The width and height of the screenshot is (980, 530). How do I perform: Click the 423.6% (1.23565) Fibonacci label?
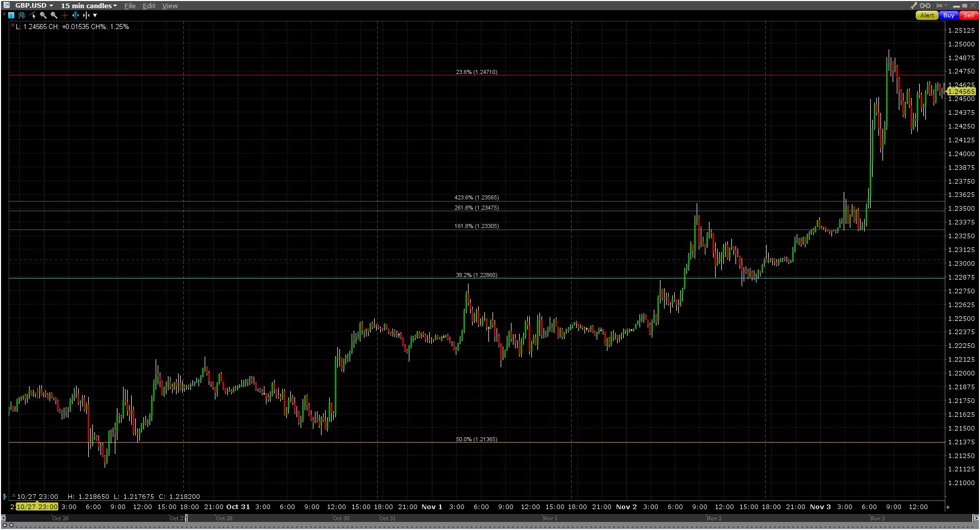click(477, 197)
